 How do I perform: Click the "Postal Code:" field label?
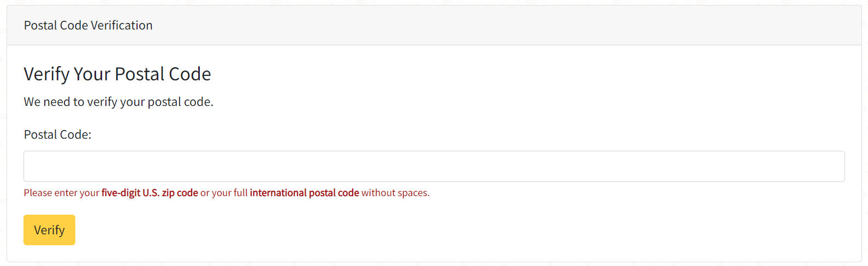point(57,134)
